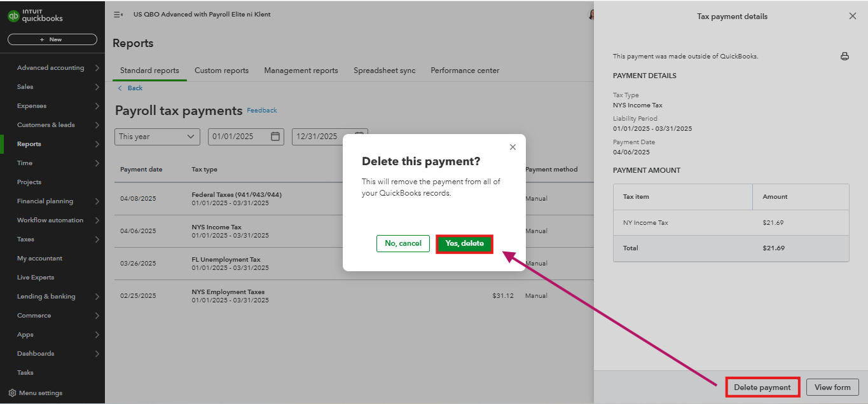
Task: Collapse the sidebar with hamburger menu icon
Action: coord(118,15)
